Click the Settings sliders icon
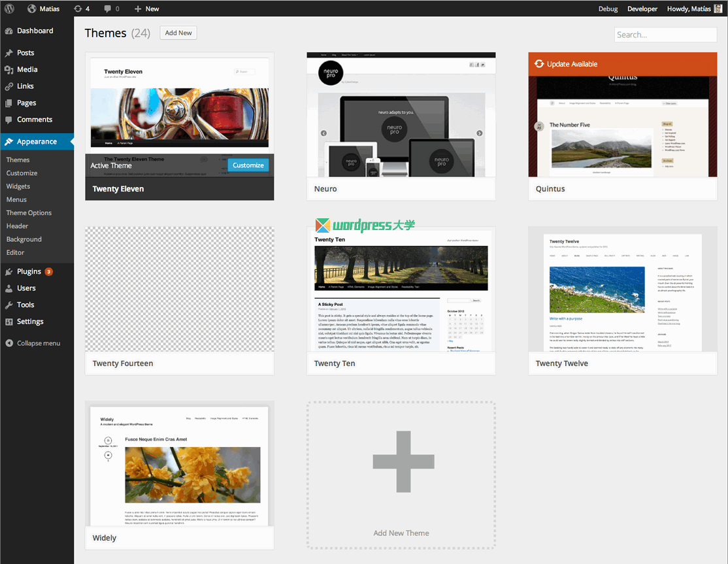The width and height of the screenshot is (728, 564). point(8,322)
